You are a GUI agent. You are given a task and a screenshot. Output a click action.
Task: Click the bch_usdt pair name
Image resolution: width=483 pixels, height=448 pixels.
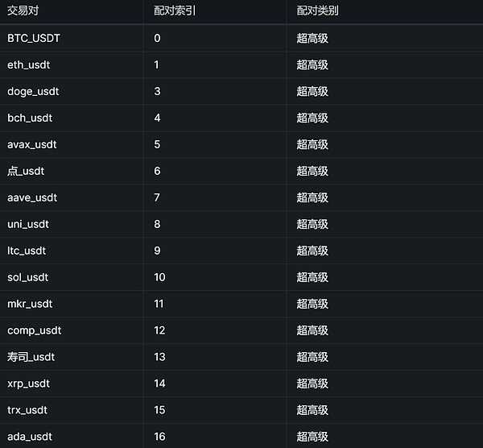[29, 118]
